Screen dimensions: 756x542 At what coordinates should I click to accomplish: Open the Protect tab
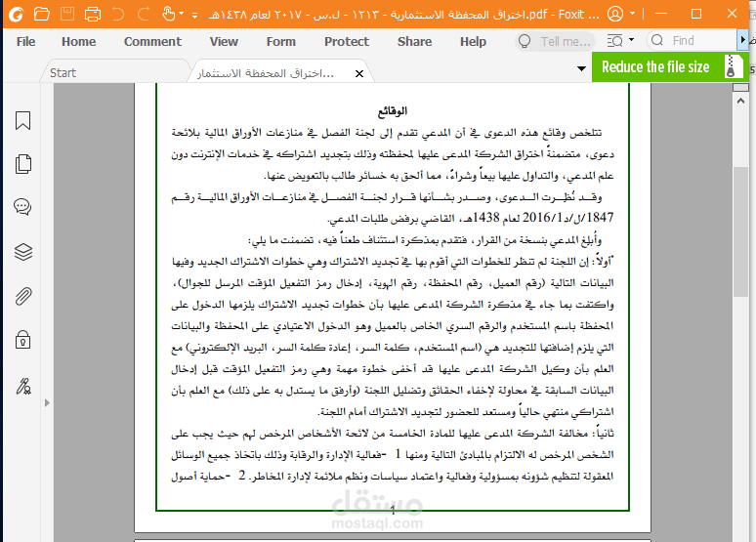pyautogui.click(x=347, y=41)
